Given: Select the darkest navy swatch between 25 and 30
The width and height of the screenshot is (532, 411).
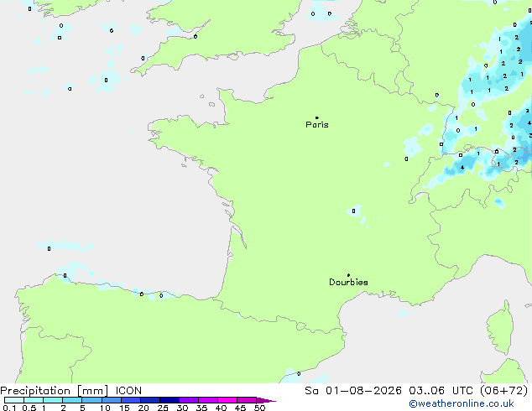Looking at the screenshot, I should 170,400.
